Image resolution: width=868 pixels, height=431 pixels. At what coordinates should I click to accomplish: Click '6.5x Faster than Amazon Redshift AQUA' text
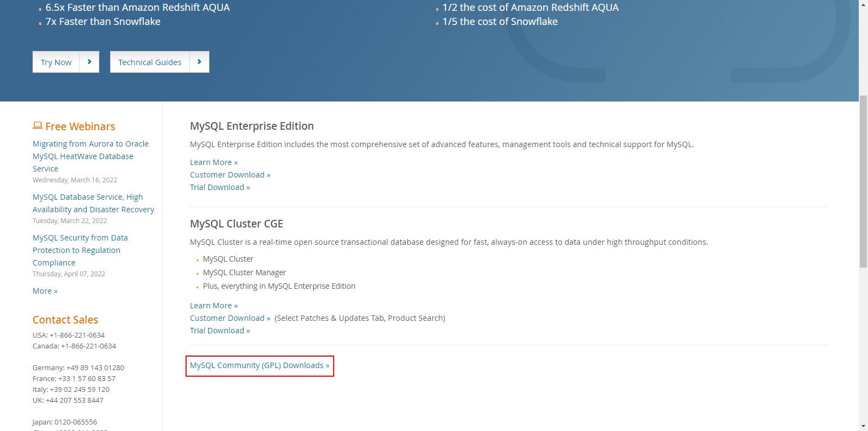point(138,8)
